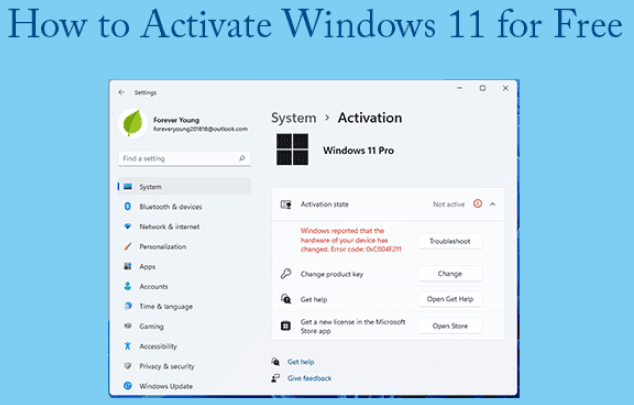Viewport: 634px width, 405px height.
Task: Click the red activation error icon
Action: (x=477, y=204)
